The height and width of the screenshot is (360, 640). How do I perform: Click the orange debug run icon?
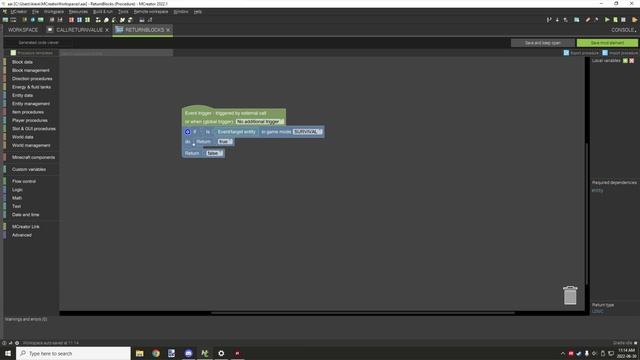click(634, 20)
